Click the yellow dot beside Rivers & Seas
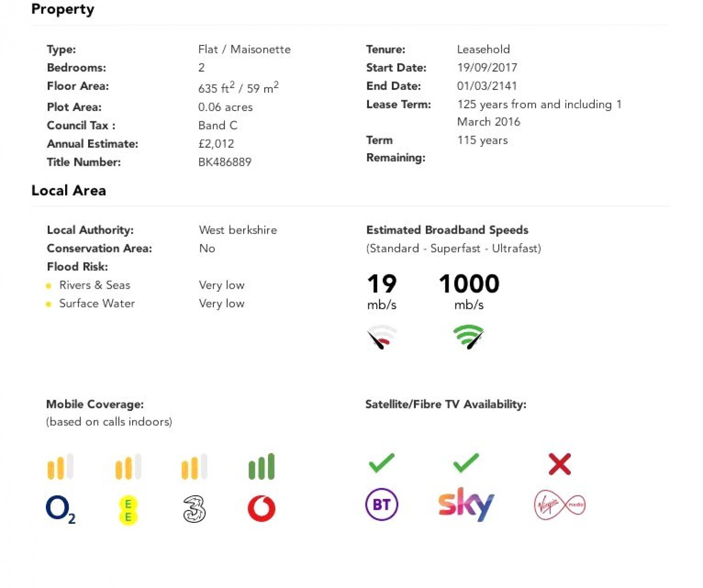 click(x=48, y=286)
